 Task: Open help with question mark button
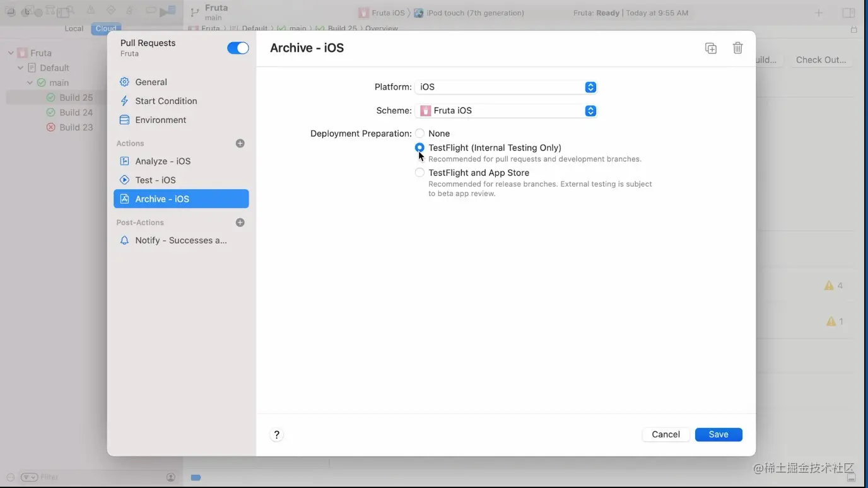point(276,434)
